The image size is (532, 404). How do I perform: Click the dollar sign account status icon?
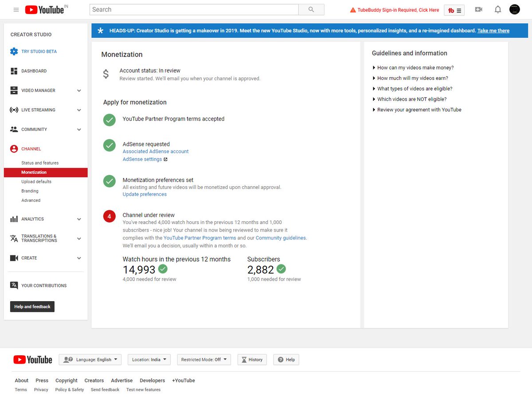[x=106, y=74]
